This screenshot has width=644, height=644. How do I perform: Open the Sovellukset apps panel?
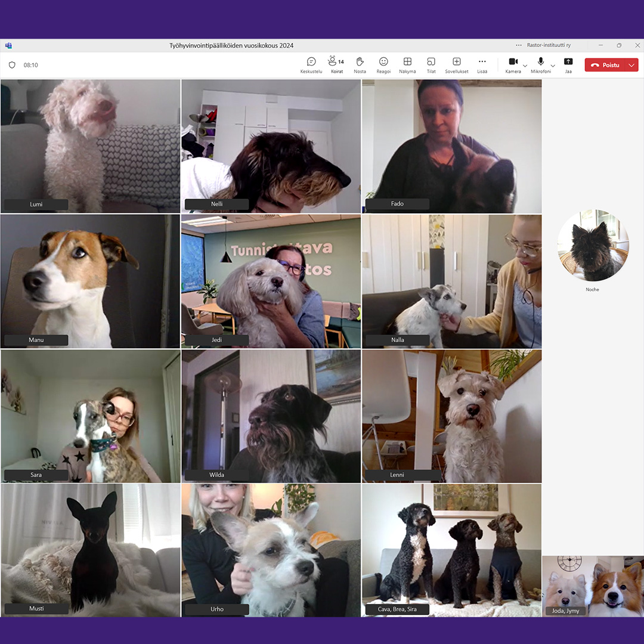456,65
